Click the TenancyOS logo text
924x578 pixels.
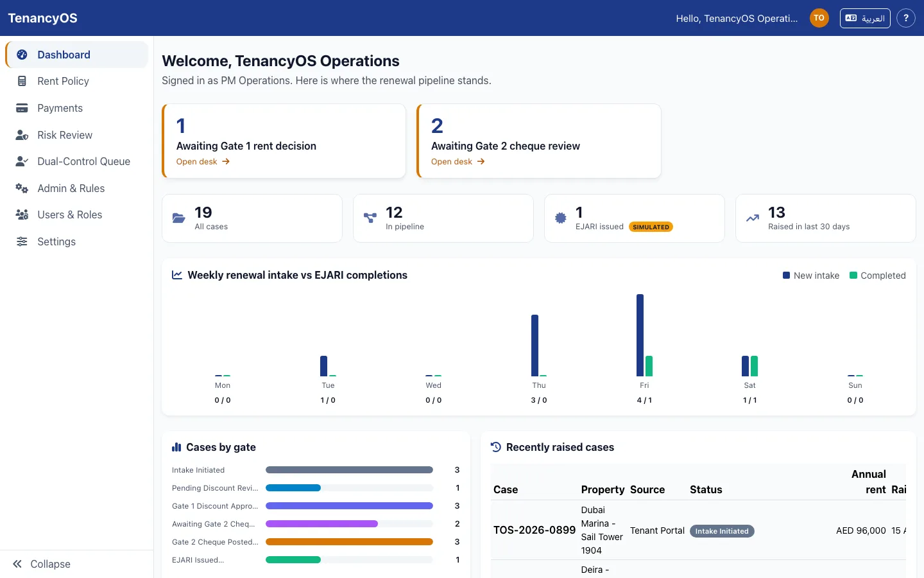click(x=42, y=18)
